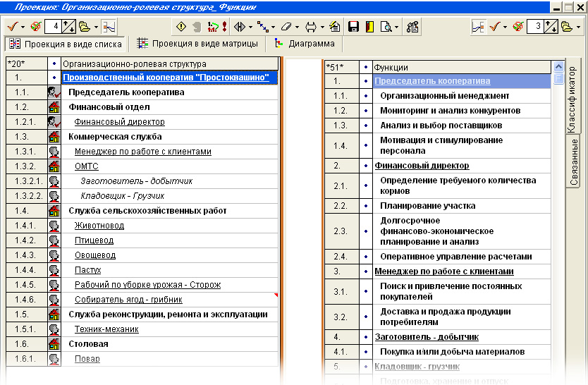Click the hollow double-headed arrow toolbar icon
This screenshot has height=385, width=588.
coord(311,27)
